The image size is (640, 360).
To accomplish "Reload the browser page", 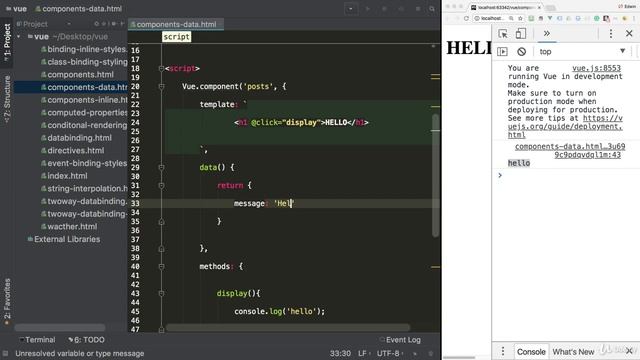I will click(x=466, y=18).
